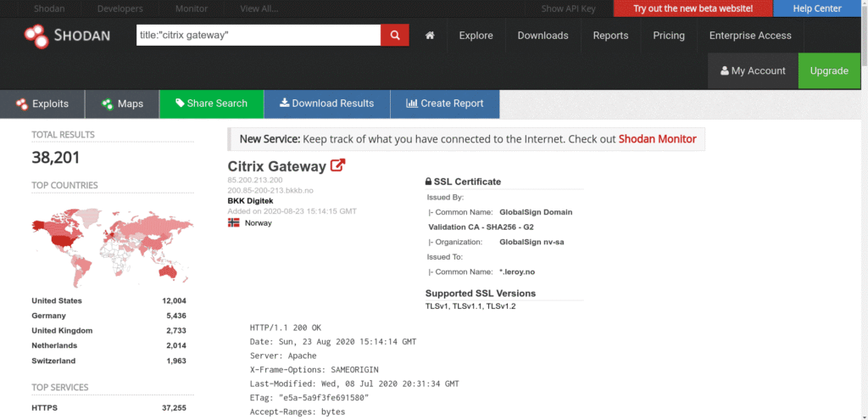Filter by United Kingdom country

click(62, 331)
